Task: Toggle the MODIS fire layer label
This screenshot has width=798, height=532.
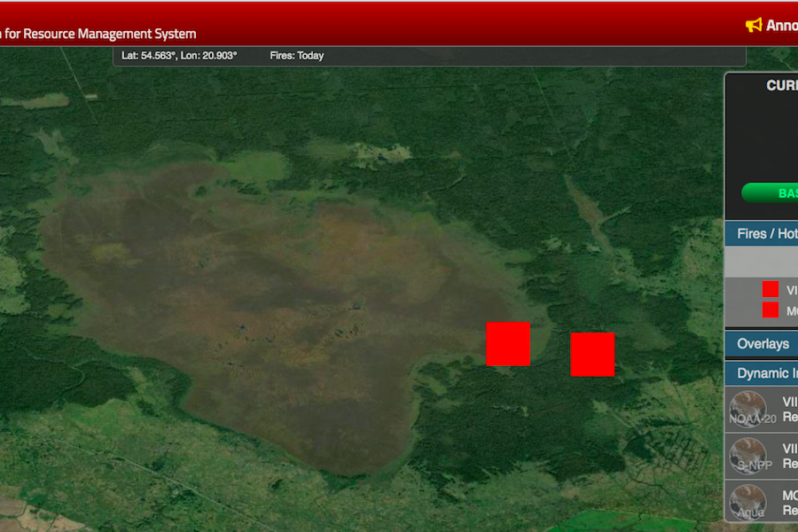Action: tap(791, 311)
